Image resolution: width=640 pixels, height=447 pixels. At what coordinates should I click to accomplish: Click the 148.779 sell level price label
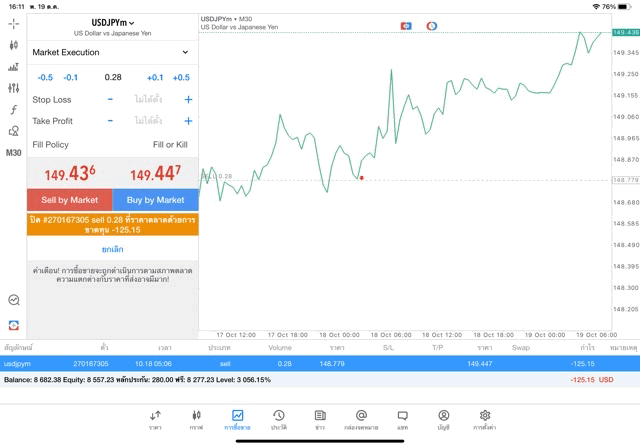pyautogui.click(x=626, y=180)
